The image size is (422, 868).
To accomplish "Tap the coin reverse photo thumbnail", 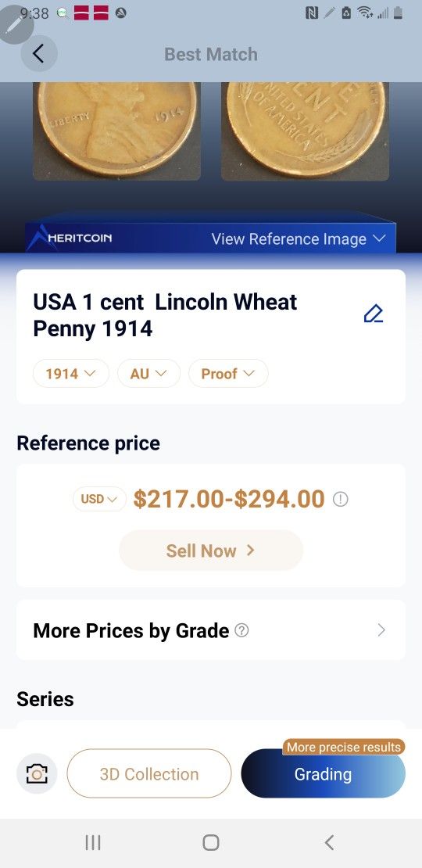I will tap(306, 131).
